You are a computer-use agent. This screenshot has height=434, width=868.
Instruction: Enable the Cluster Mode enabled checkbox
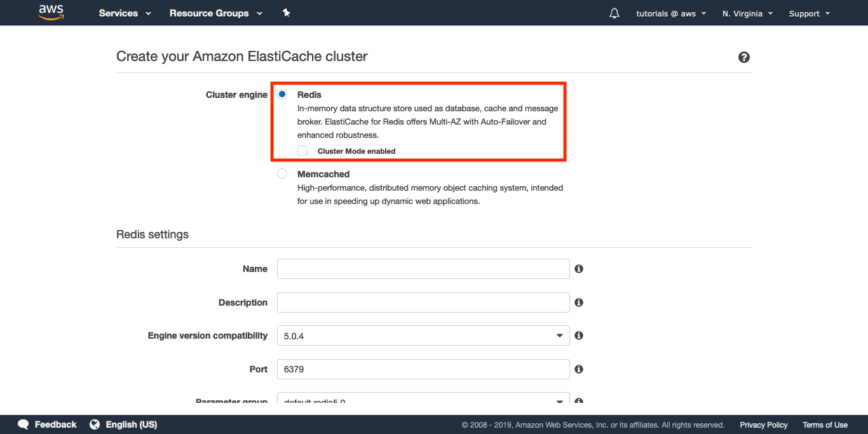coord(302,151)
